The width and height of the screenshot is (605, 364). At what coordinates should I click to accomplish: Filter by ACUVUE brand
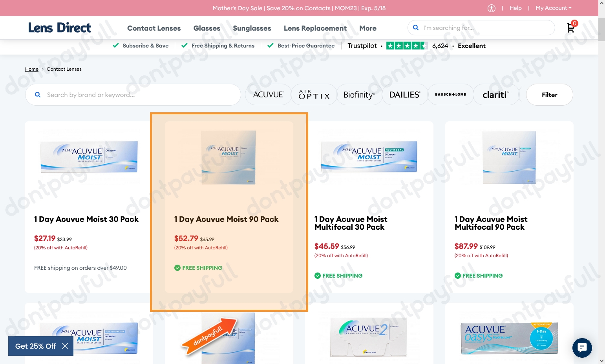268,95
